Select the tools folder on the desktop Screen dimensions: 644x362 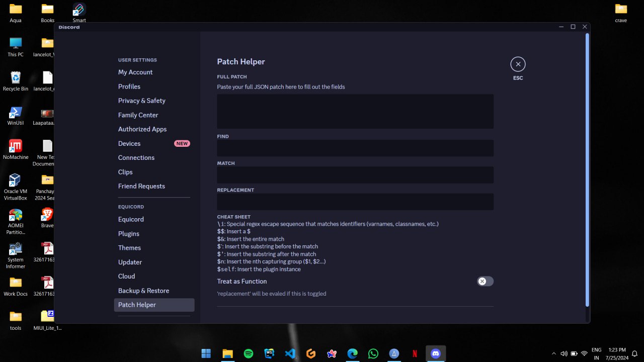pos(16,320)
